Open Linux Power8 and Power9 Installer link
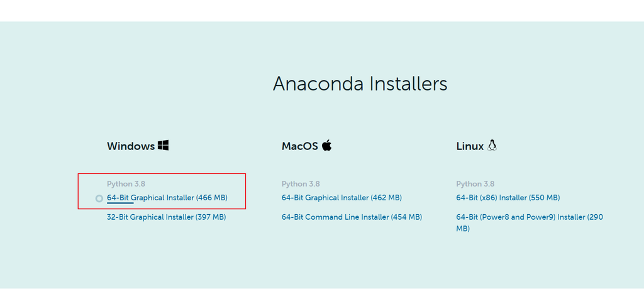This screenshot has width=644, height=292. [530, 223]
